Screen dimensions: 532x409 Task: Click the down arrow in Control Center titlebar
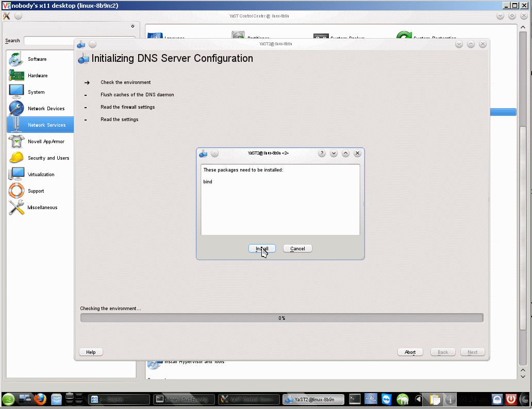point(500,16)
